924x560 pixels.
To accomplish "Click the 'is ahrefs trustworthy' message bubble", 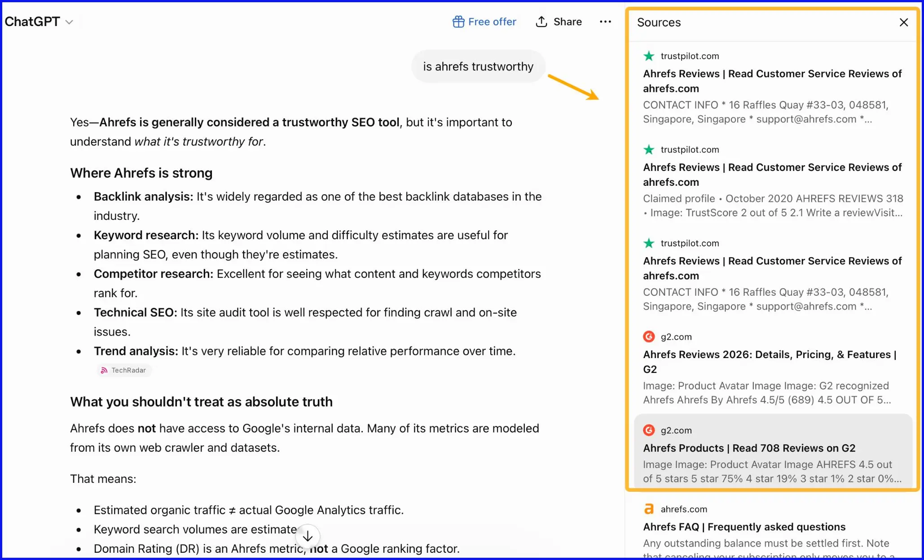I will (x=478, y=66).
